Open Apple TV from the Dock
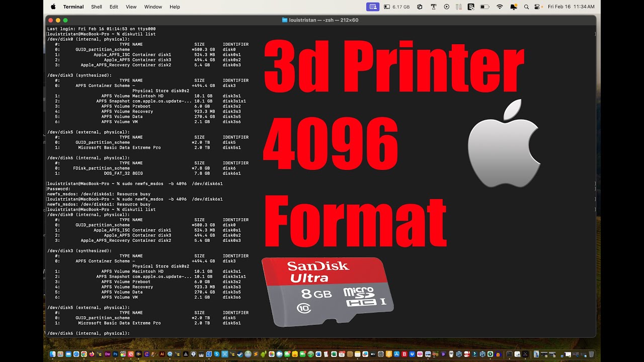Image resolution: width=644 pixels, height=362 pixels. click(x=373, y=354)
